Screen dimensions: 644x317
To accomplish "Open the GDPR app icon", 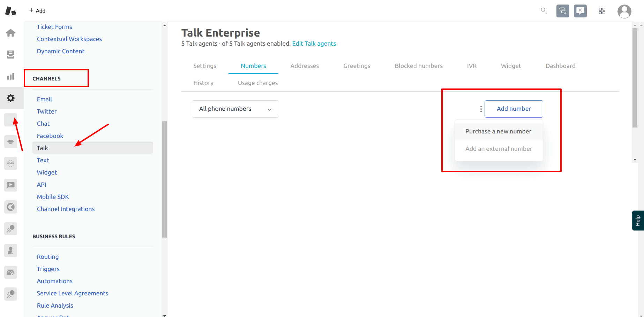I will coord(11,163).
